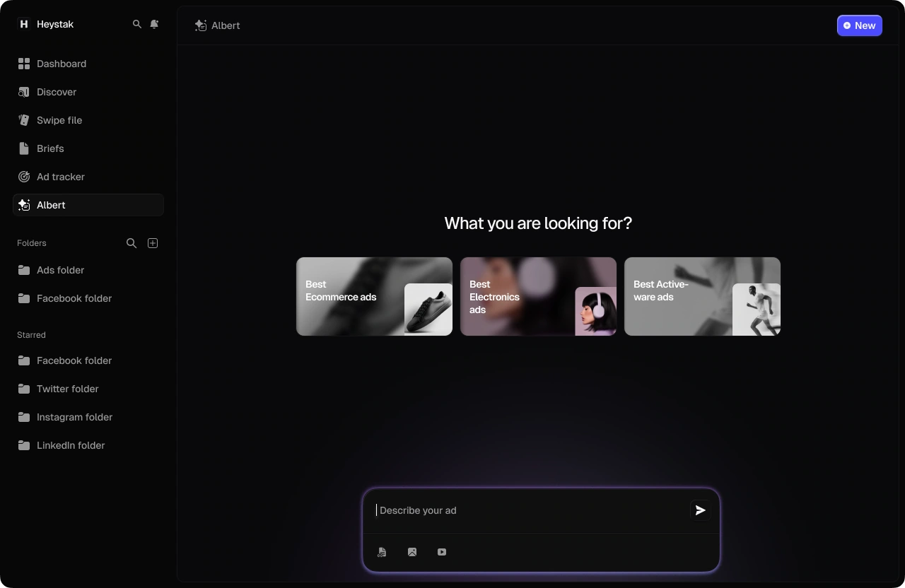Open the notifications bell
Screen dimensions: 905x588
[154, 24]
